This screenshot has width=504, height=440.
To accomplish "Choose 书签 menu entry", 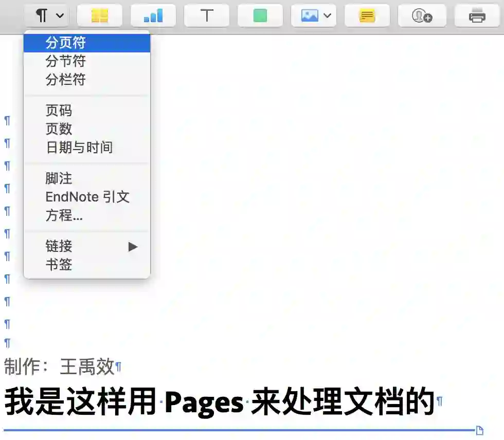I will click(87, 265).
